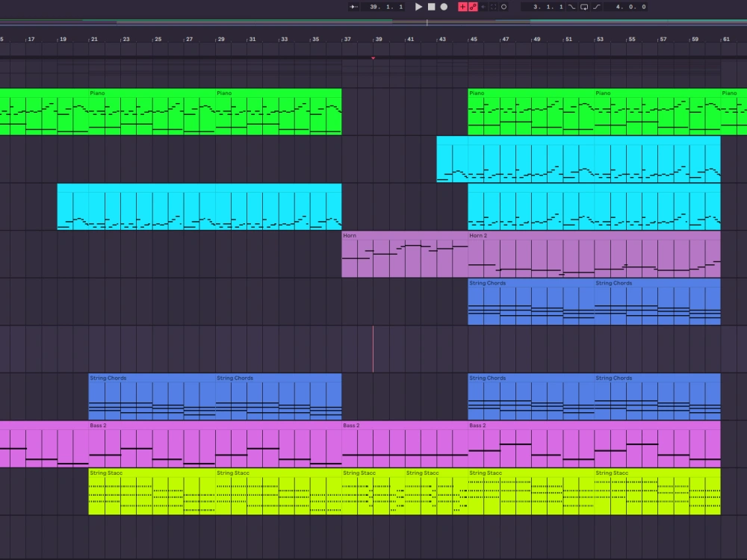Click bar 53 on the timeline ruler
This screenshot has height=560, width=747.
[x=600, y=39]
